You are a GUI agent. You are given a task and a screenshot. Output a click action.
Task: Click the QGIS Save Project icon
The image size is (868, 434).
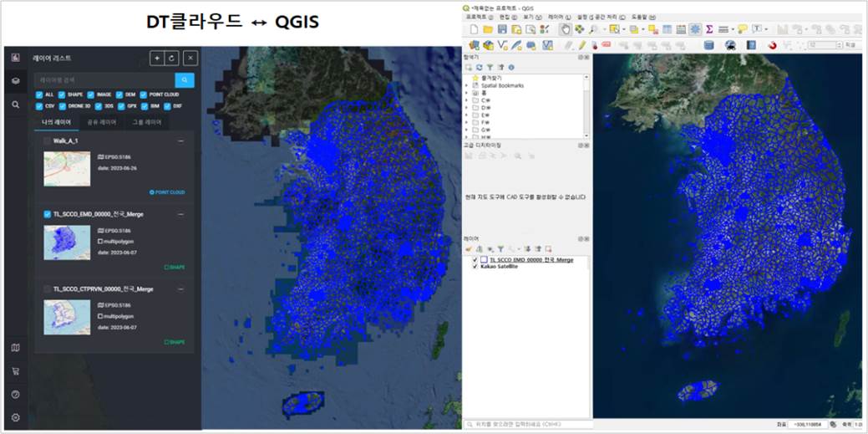[502, 29]
